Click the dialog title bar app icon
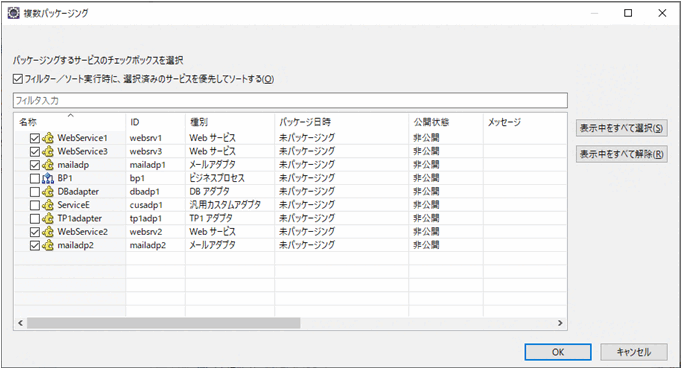Screen dimensions: 682x369 [14, 13]
